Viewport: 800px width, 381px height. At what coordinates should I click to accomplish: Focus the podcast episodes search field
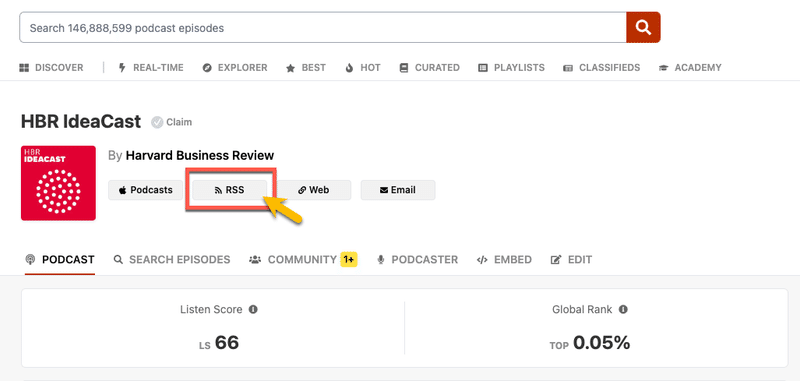(x=322, y=28)
